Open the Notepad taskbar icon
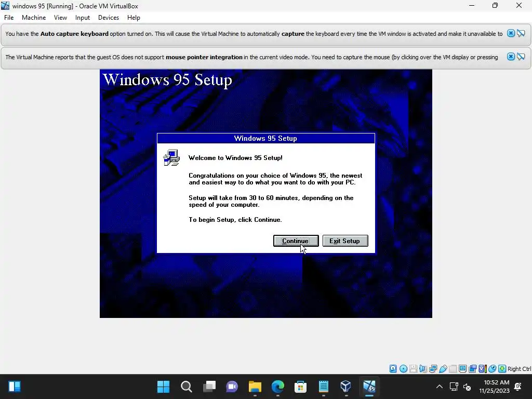532x399 pixels. (x=323, y=387)
